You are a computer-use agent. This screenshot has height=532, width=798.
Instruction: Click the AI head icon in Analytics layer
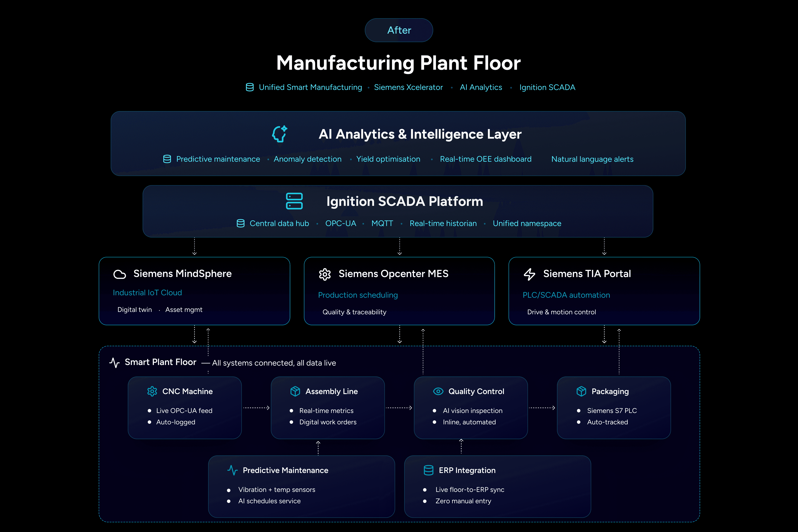click(280, 134)
